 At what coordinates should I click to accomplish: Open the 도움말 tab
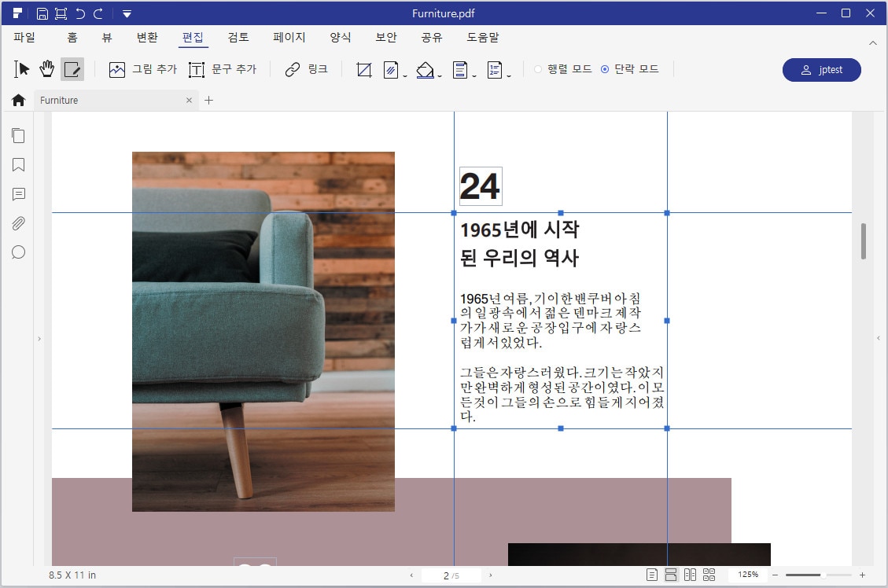(x=483, y=38)
